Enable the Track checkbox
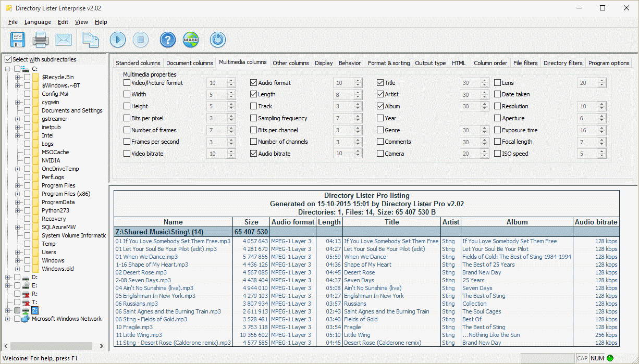639x364 pixels. pyautogui.click(x=253, y=106)
